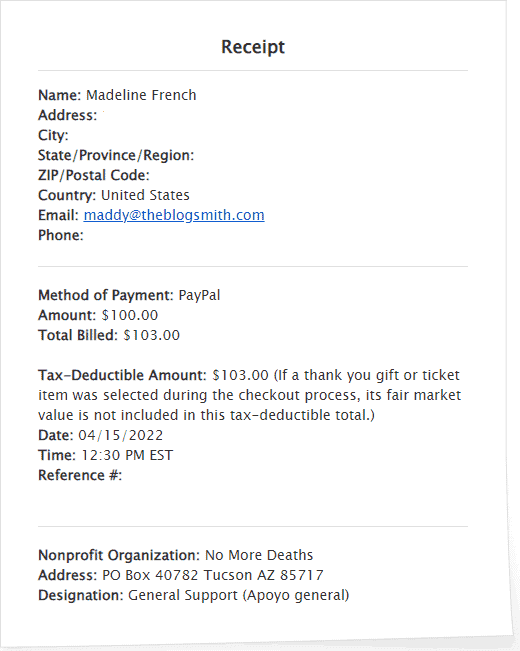Click the Phone label

tap(61, 235)
